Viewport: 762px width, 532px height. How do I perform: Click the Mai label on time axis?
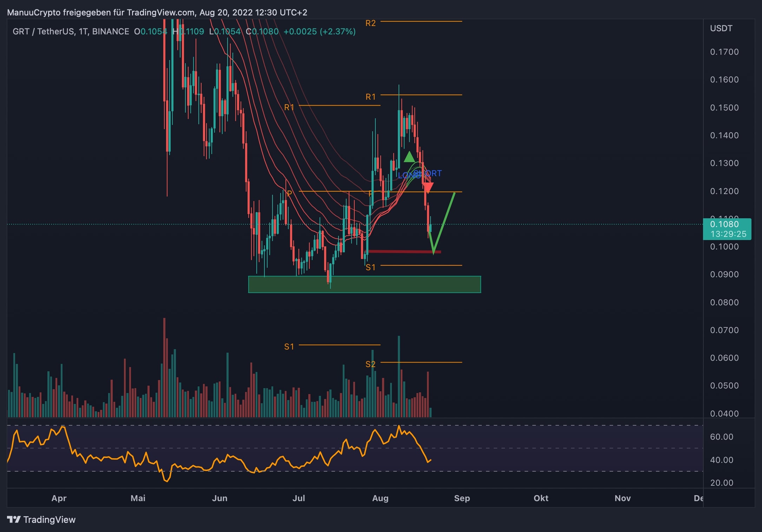(138, 498)
